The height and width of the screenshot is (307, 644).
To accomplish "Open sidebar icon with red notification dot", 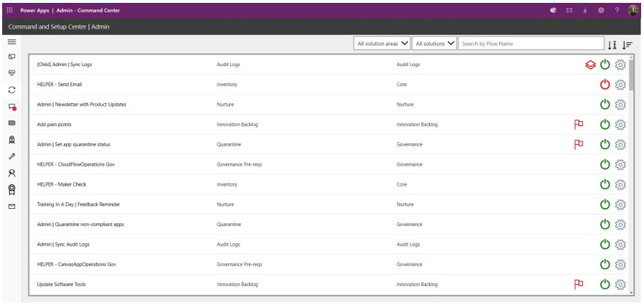I will (x=12, y=107).
